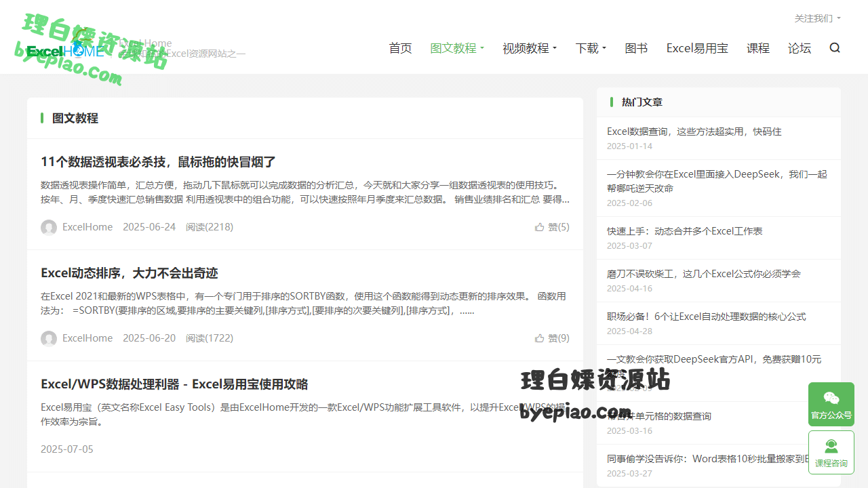868x488 pixels.
Task: Open 课程 navigation item
Action: tap(758, 48)
